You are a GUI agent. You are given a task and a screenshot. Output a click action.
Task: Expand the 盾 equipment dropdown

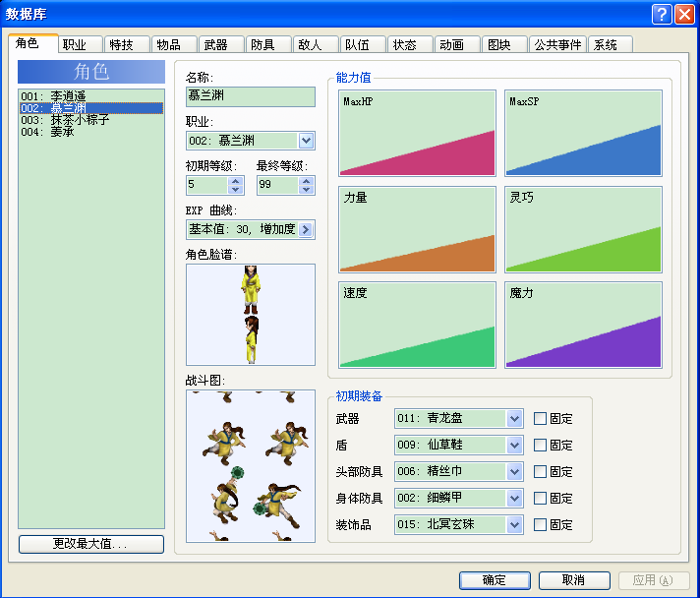coord(514,445)
